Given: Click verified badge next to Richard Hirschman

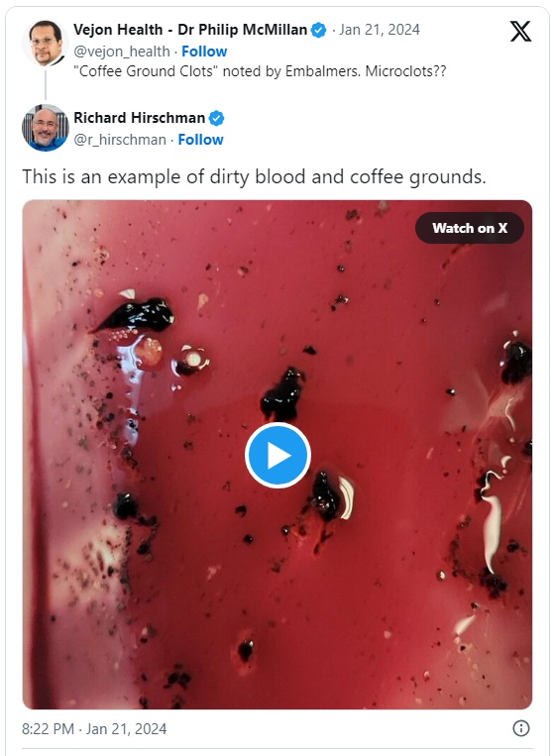Looking at the screenshot, I should [216, 118].
